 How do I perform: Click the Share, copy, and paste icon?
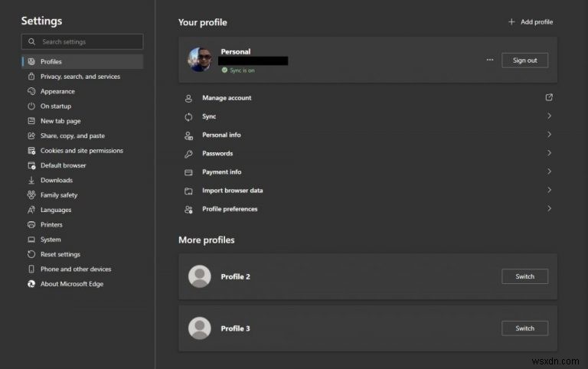[31, 136]
